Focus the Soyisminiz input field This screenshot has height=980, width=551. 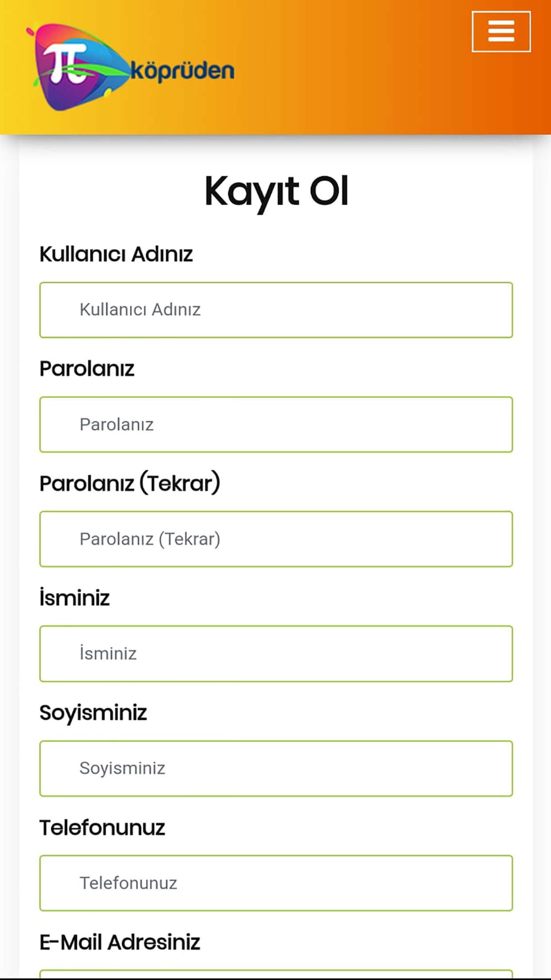point(276,768)
